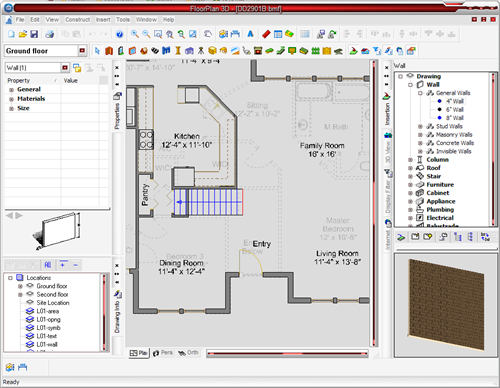Click the Zoom out magnifier icon
This screenshot has width=500, height=388.
pos(146,34)
